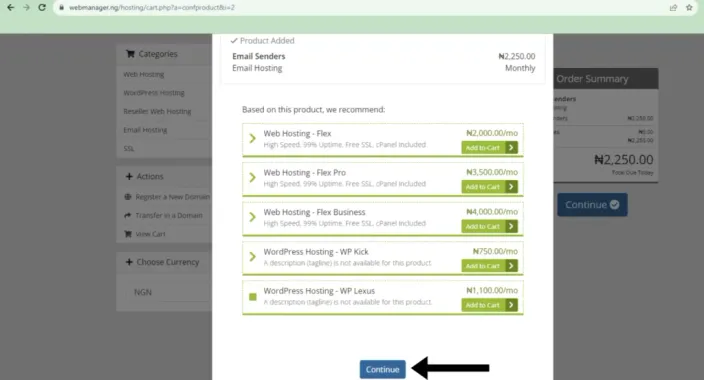Viewport: 704px width, 380px height.
Task: Click the cart icon next to View Cart
Action: click(128, 234)
